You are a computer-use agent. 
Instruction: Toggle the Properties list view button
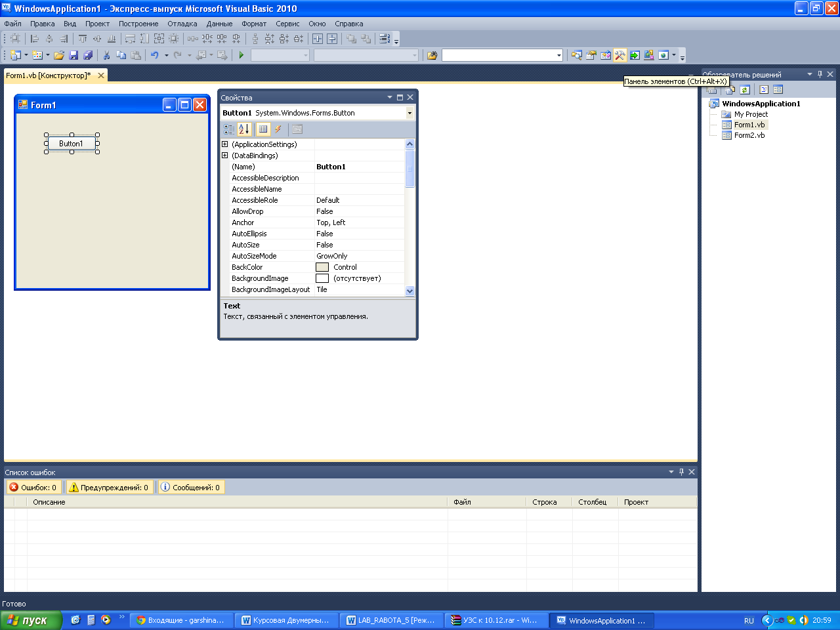[x=263, y=129]
